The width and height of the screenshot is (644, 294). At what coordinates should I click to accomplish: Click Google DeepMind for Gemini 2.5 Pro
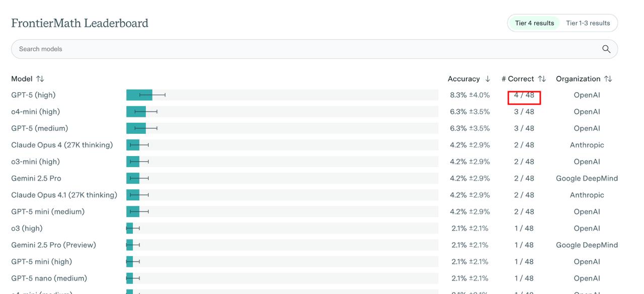(587, 178)
